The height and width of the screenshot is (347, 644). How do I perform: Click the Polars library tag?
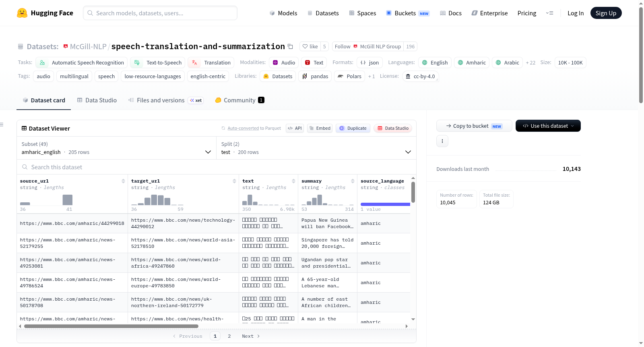[350, 76]
